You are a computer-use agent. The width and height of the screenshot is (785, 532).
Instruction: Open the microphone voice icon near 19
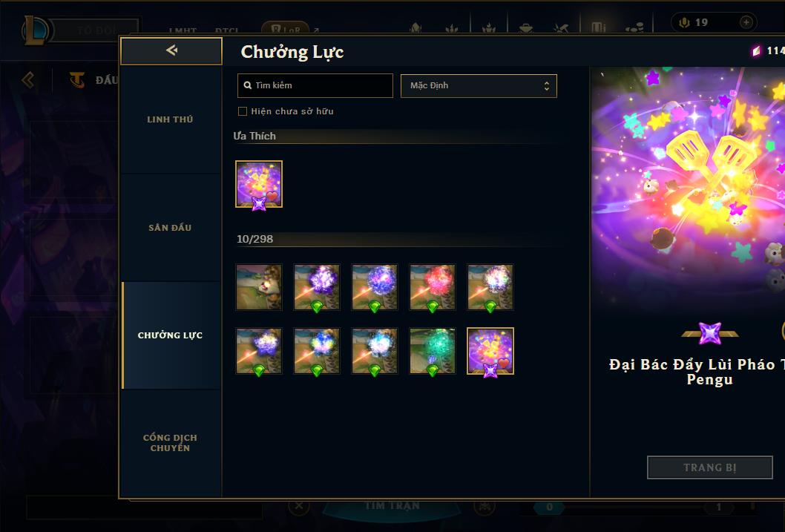(x=684, y=22)
